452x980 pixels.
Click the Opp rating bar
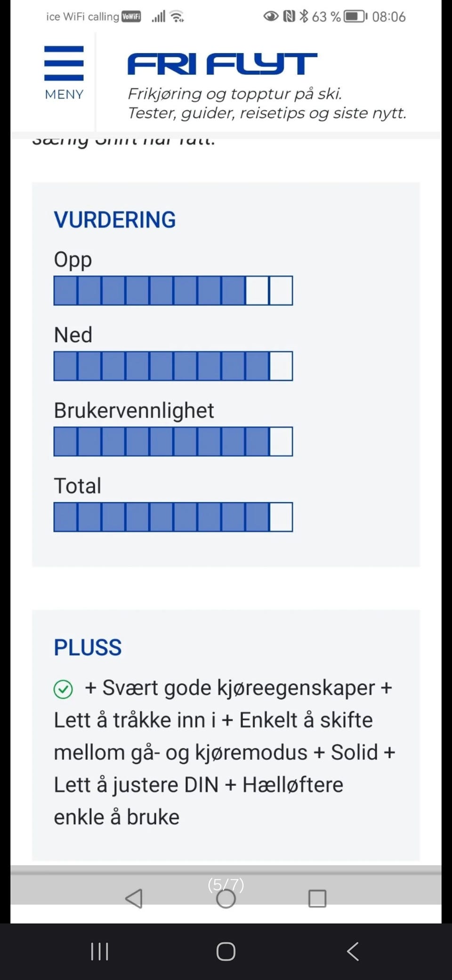(x=173, y=291)
